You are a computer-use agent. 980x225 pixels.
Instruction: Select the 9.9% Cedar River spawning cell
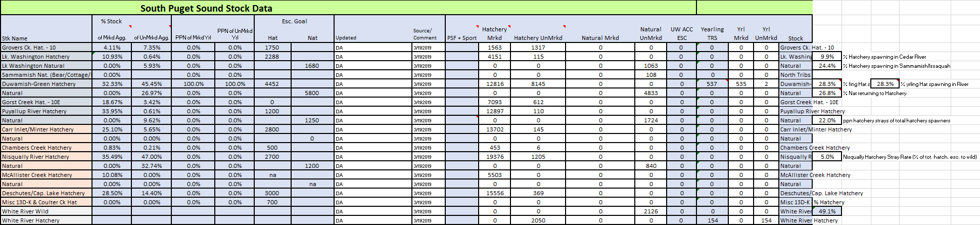point(827,57)
